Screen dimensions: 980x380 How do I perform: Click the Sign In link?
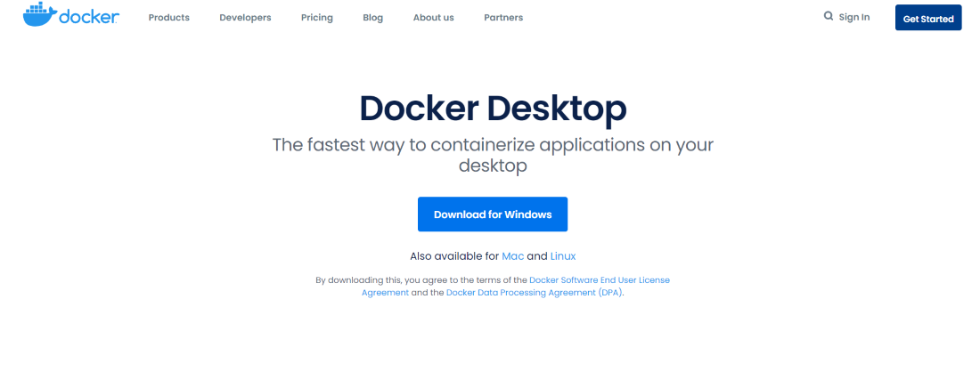[x=853, y=17]
